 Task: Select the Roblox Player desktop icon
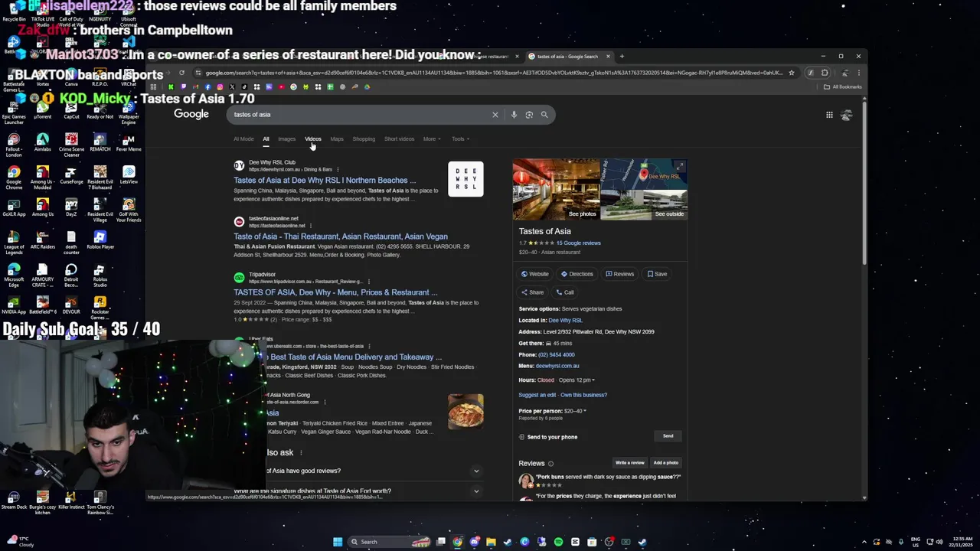(100, 240)
